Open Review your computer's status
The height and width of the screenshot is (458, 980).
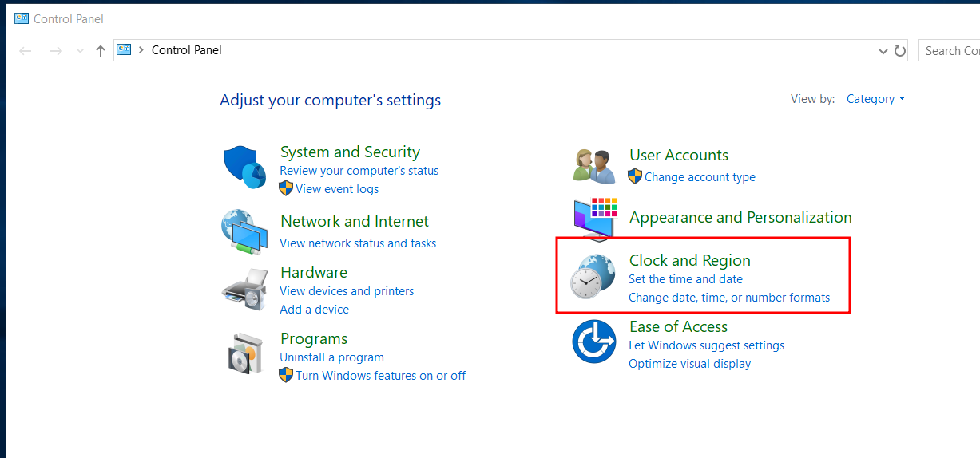pos(359,171)
